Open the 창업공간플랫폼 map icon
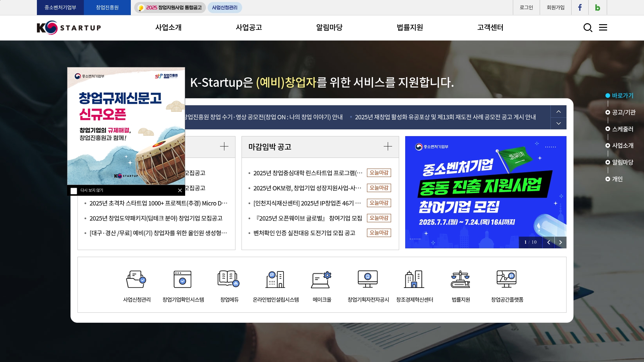This screenshot has height=362, width=644. point(506,279)
